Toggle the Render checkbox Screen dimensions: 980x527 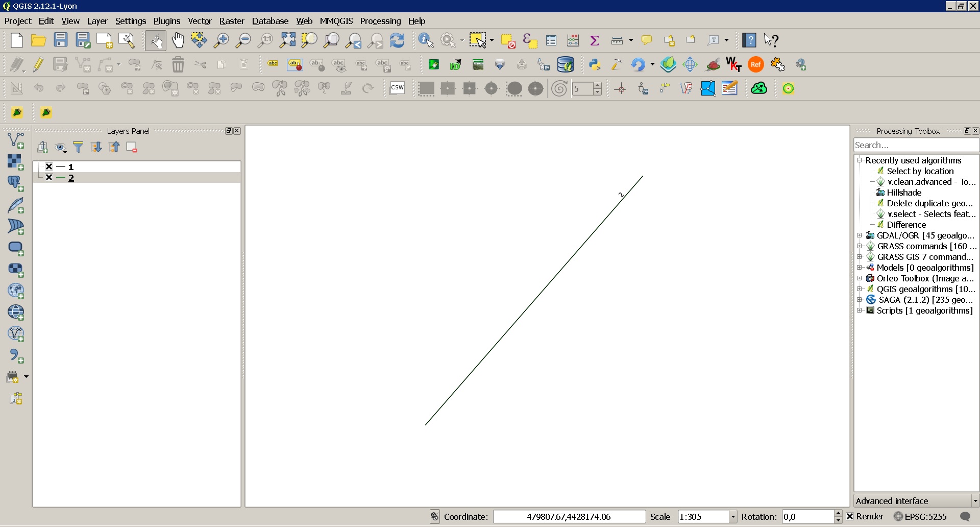(850, 517)
